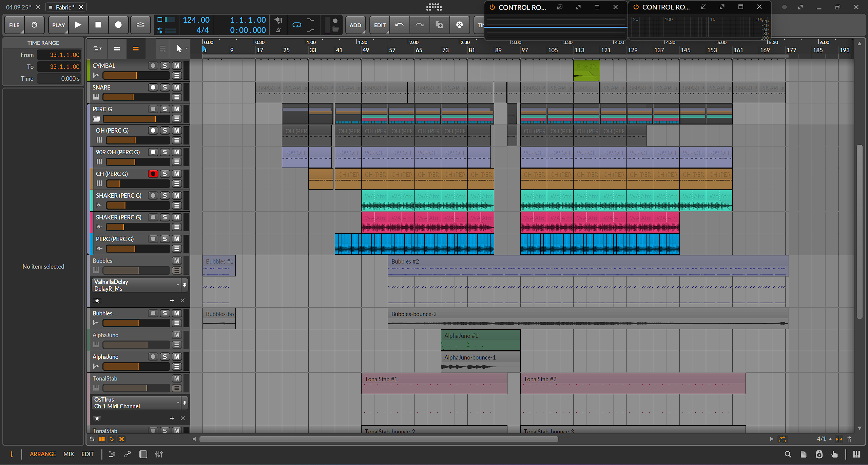Click the dashboard grid icon at top center
This screenshot has height=465, width=868.
(434, 7)
